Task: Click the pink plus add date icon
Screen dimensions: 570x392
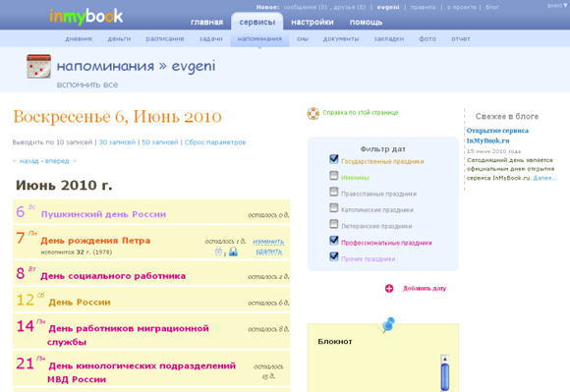Action: pos(389,289)
